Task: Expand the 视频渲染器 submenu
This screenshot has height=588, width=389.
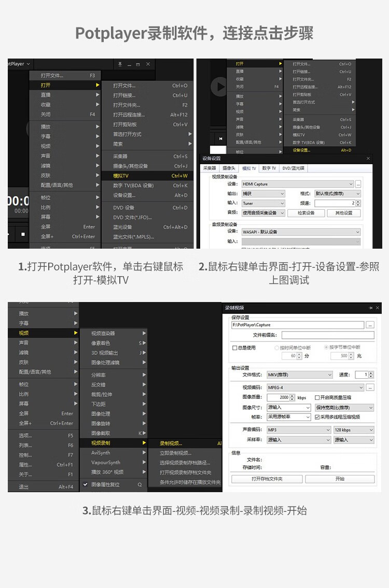Action: [x=114, y=334]
